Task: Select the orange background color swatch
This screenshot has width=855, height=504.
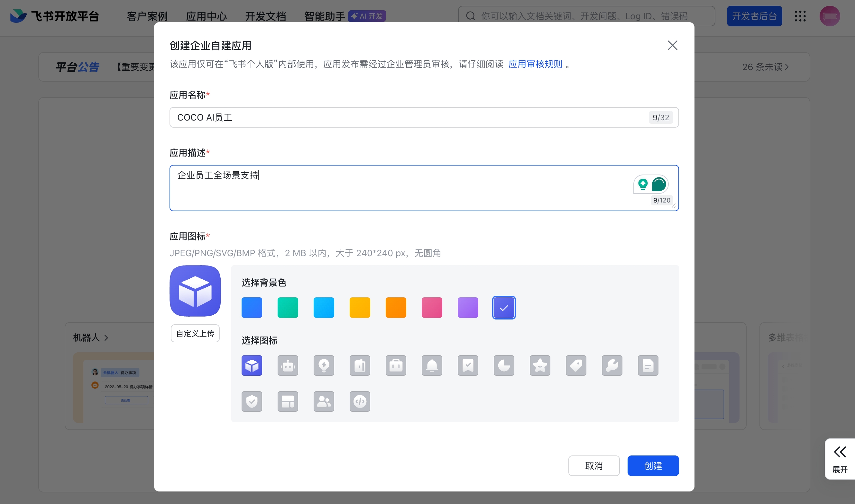Action: (396, 307)
